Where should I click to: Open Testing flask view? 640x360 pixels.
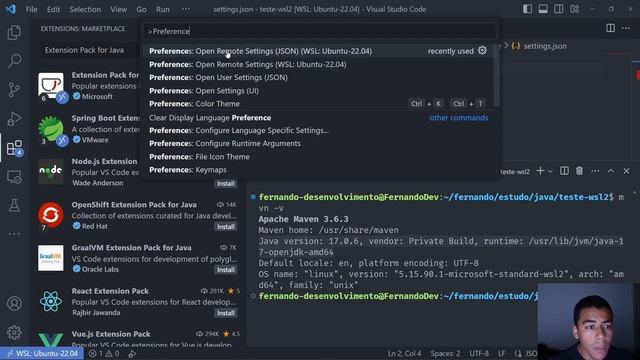[x=14, y=205]
